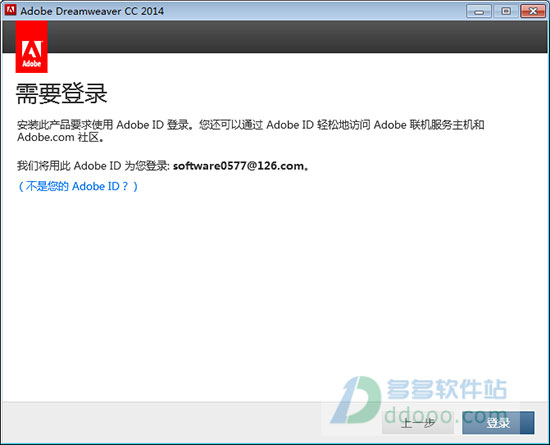Click the 登录 sign-in button

pyautogui.click(x=498, y=423)
